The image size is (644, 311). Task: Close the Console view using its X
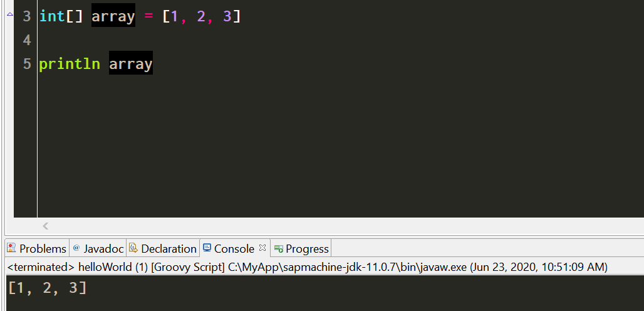262,248
